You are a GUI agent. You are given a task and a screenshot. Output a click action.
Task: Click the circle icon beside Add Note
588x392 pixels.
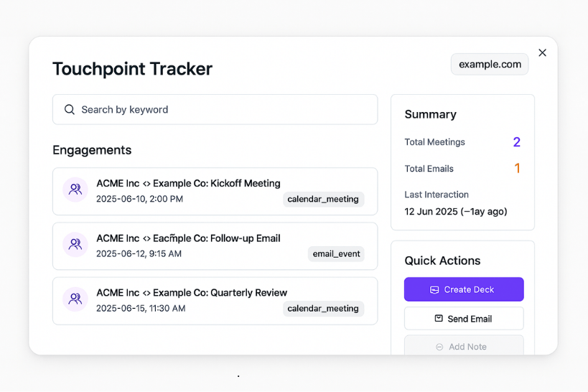(x=439, y=347)
